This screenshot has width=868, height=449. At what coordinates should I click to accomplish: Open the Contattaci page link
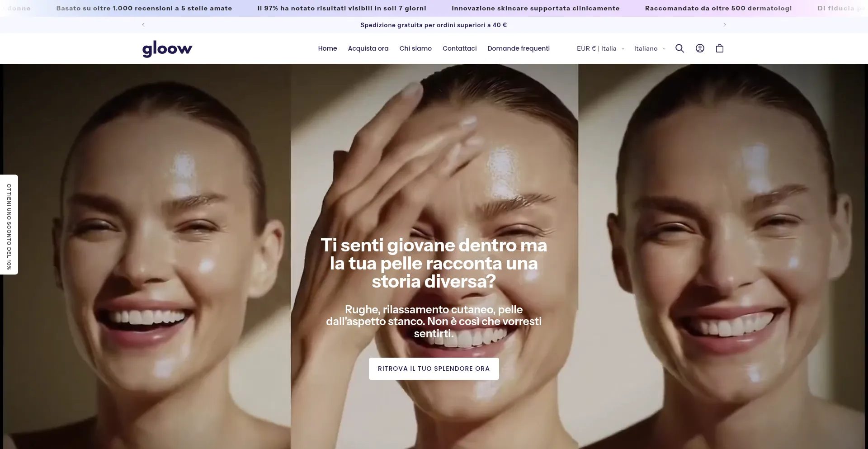tap(459, 48)
